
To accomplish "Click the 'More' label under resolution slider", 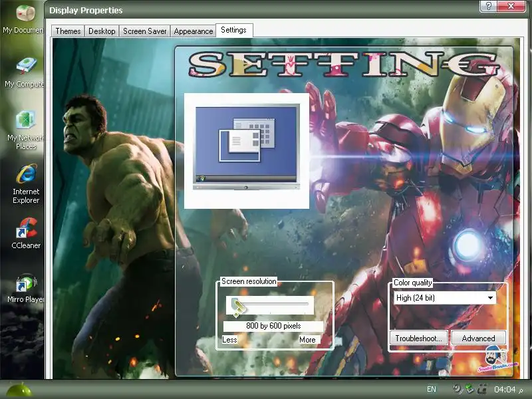I will [x=307, y=340].
